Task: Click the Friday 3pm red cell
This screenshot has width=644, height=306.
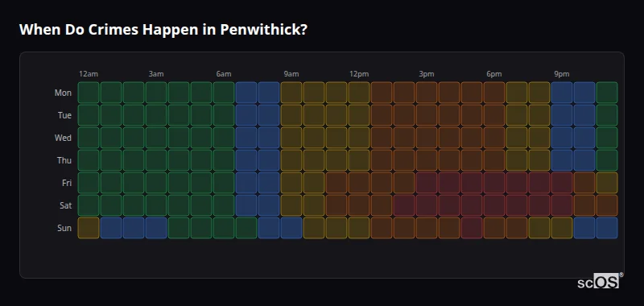Action: click(427, 182)
